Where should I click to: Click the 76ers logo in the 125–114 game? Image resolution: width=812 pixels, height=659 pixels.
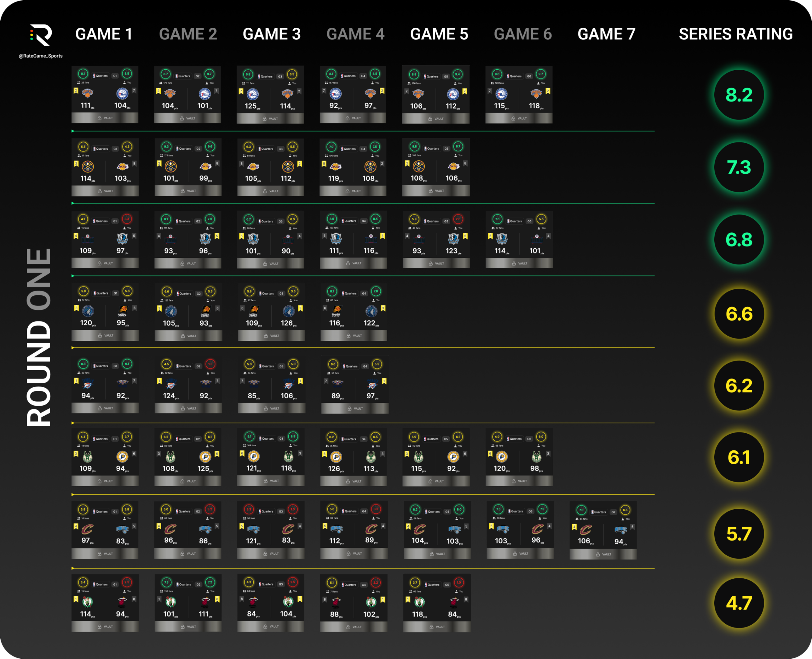253,94
